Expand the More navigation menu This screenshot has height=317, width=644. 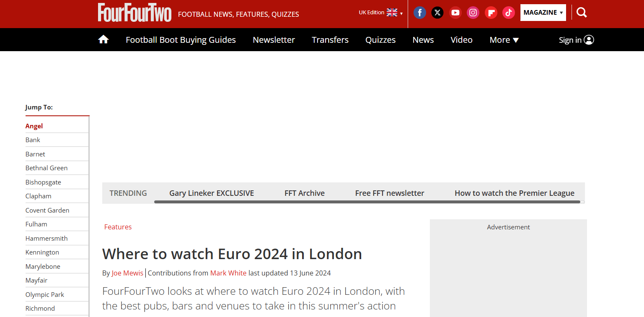pyautogui.click(x=504, y=40)
